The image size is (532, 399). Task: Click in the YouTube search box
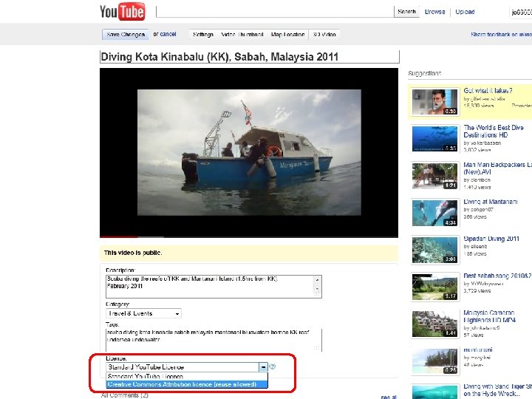[x=275, y=12]
